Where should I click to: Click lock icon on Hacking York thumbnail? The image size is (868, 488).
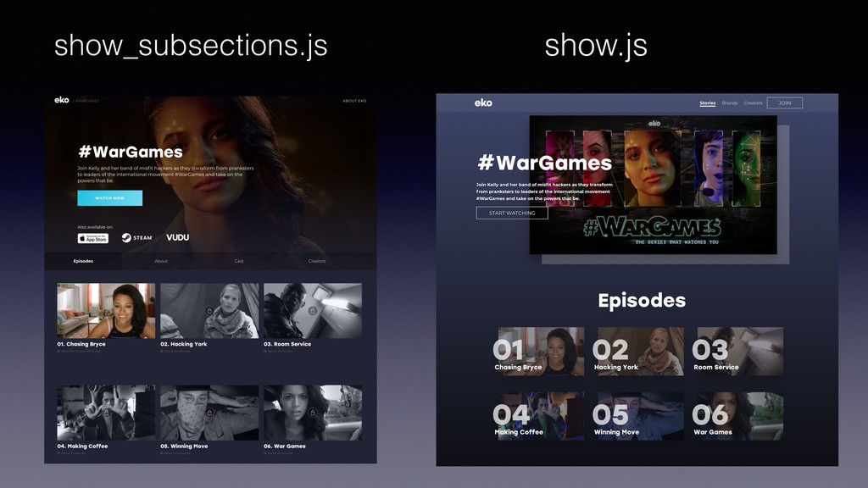point(209,310)
